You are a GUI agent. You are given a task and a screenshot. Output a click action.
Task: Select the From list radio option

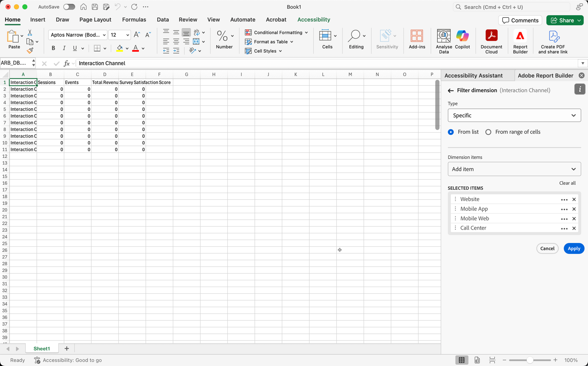click(x=451, y=132)
